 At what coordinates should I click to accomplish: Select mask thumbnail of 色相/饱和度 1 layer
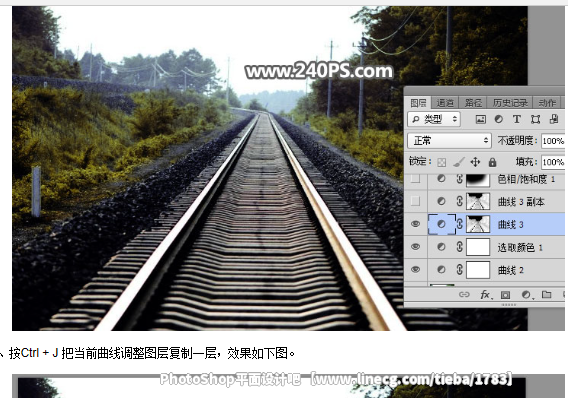[x=478, y=180]
